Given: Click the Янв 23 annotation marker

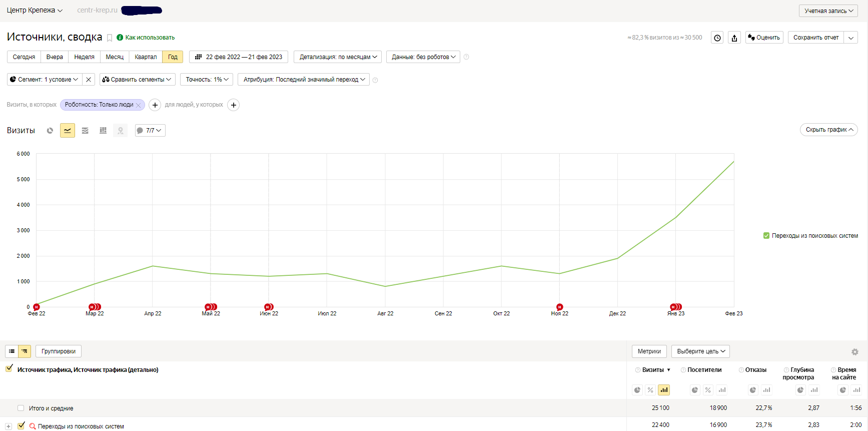Looking at the screenshot, I should coord(675,307).
